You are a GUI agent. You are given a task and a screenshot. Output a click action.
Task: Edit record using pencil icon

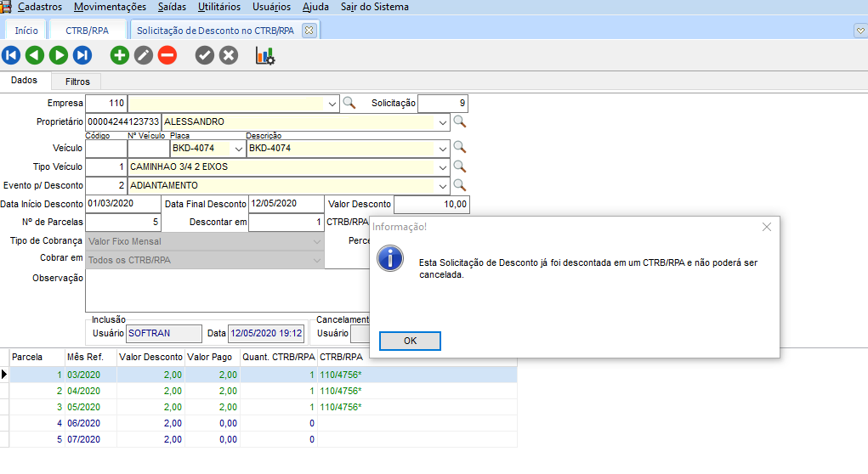click(144, 55)
